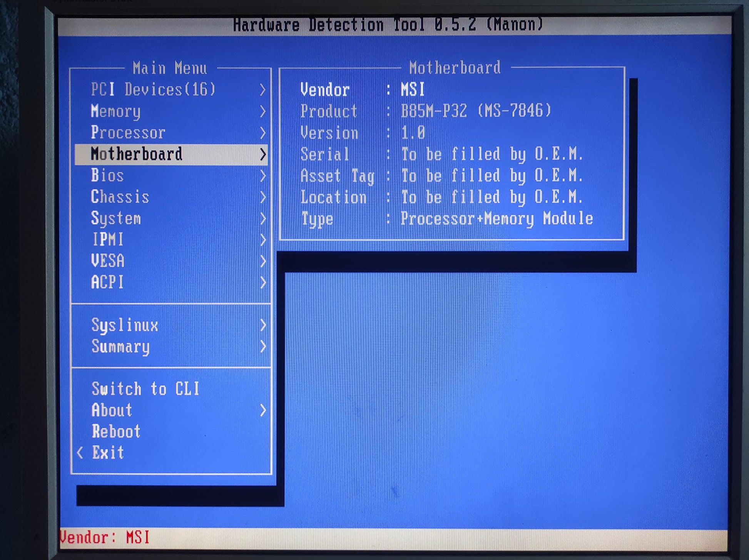Screen dimensions: 749x560
Task: Click the Exit menu option
Action: (x=108, y=453)
